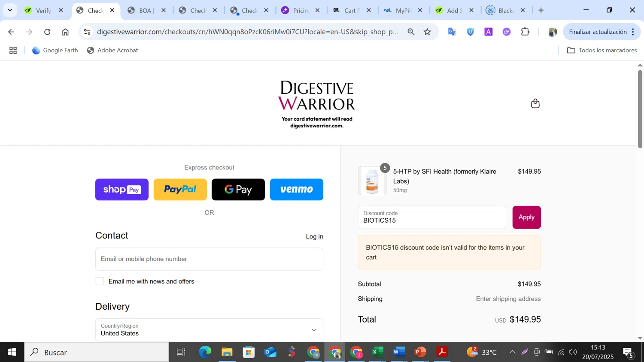Screen dimensions: 644x362
Task: Show hidden system tray icons
Action: pos(512,352)
